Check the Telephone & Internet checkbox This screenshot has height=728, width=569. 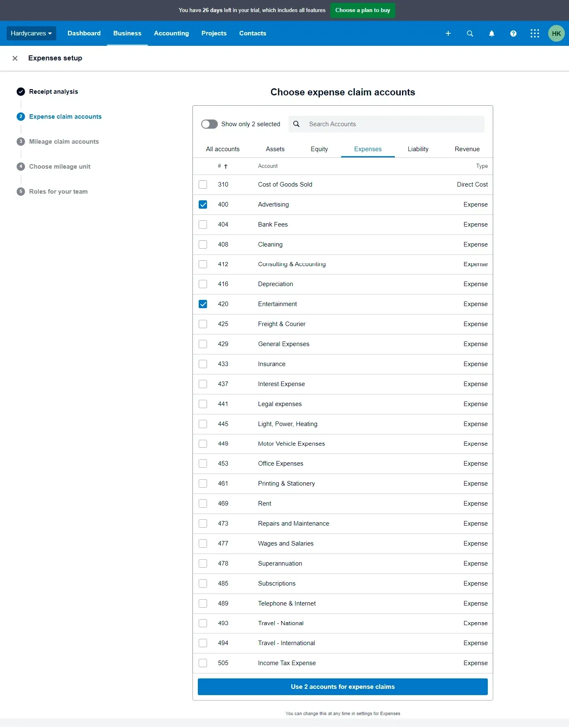tap(203, 603)
